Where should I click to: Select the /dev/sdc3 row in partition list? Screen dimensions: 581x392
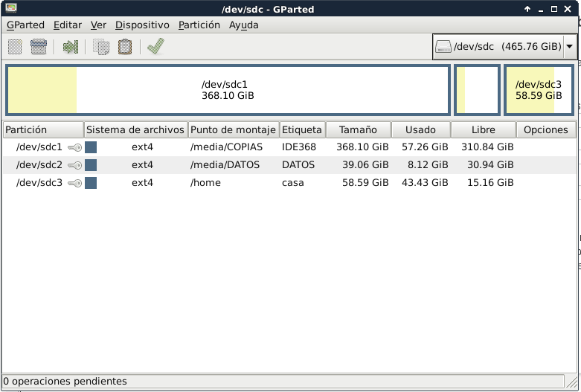[290, 183]
